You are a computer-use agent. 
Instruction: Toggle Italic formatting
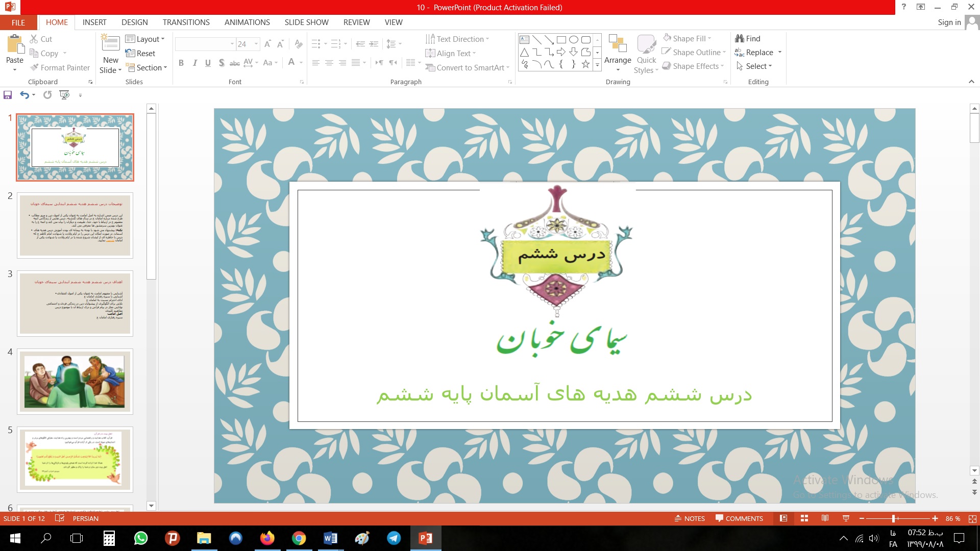(x=194, y=63)
